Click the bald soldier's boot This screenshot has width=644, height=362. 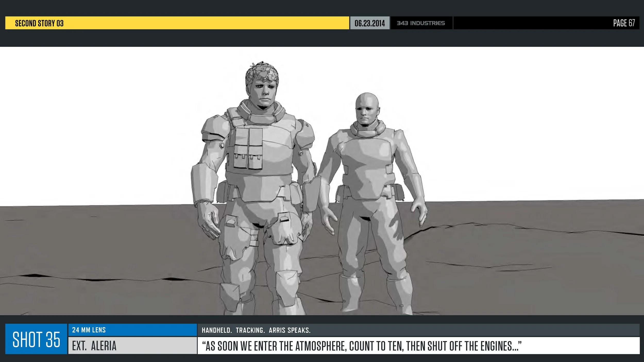(352, 294)
